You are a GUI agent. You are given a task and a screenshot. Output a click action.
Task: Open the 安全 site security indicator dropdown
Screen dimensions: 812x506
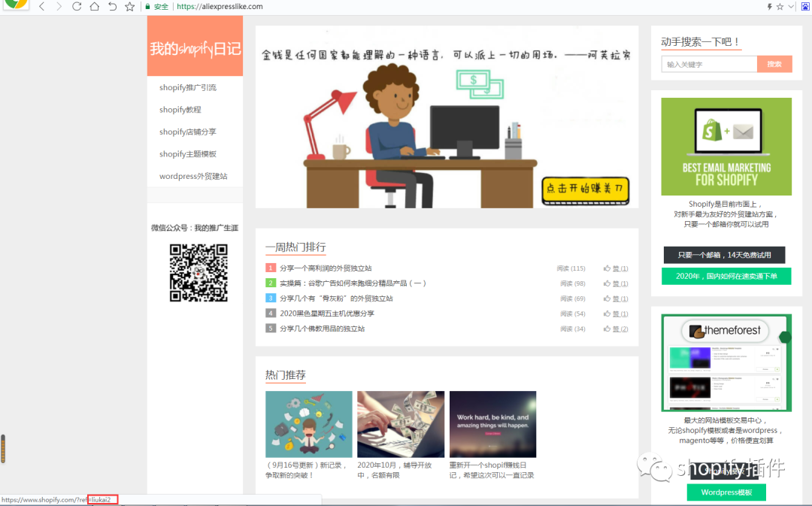[156, 6]
